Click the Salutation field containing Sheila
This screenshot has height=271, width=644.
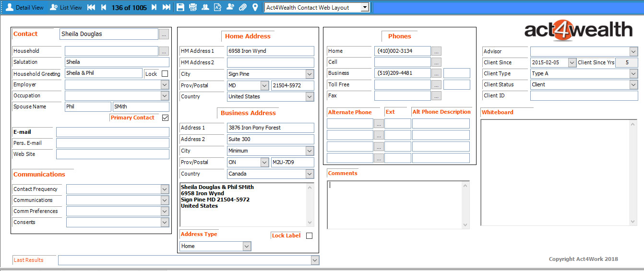click(117, 62)
